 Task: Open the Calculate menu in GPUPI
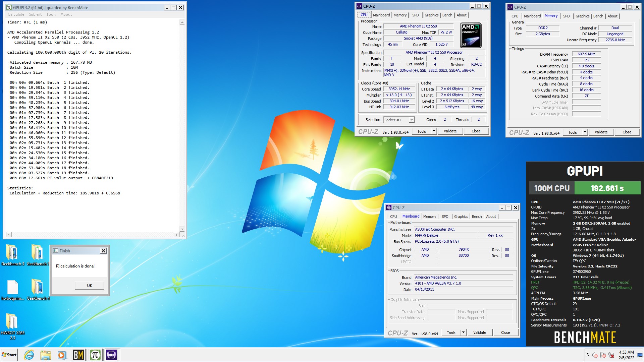[x=16, y=14]
